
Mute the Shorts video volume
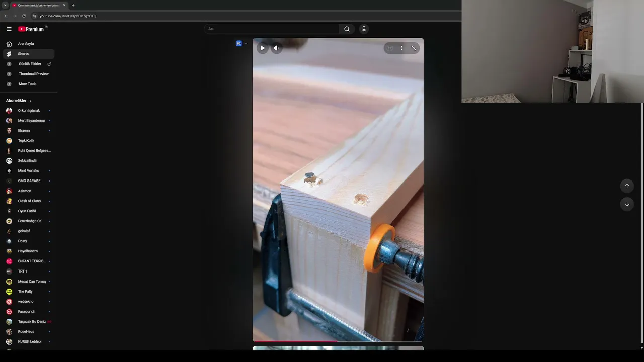[x=276, y=48]
